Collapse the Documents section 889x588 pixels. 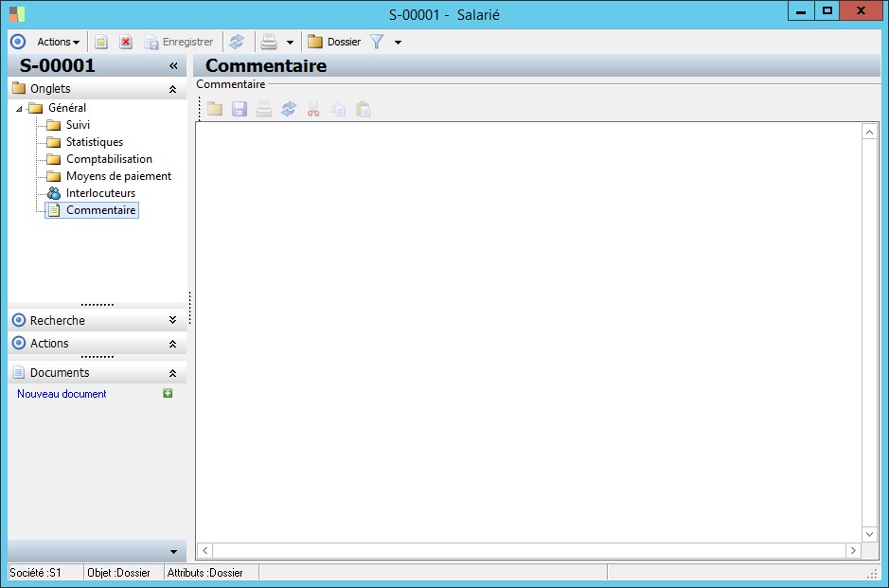173,373
